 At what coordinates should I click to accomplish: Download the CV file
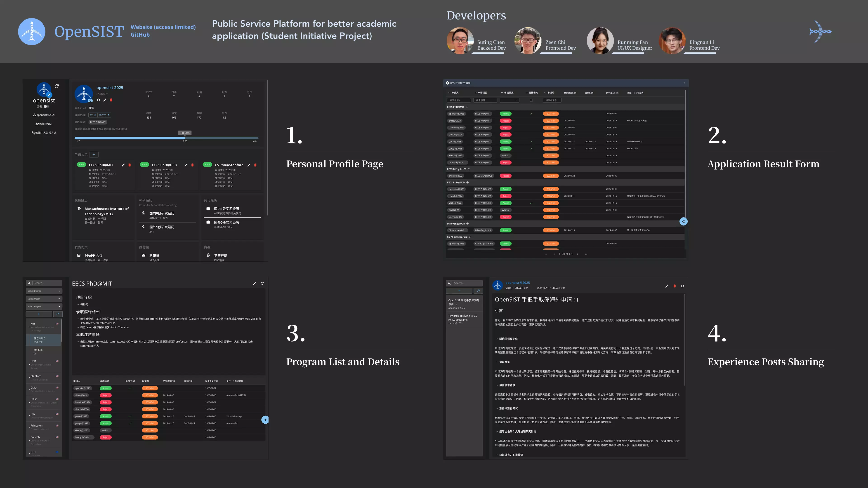(x=93, y=115)
